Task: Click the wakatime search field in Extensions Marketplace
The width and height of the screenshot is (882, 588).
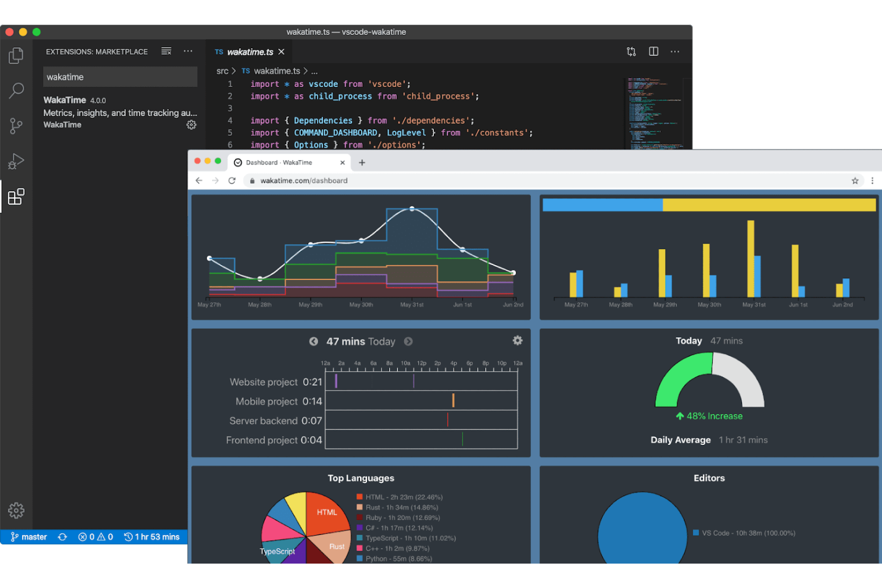Action: [x=119, y=76]
